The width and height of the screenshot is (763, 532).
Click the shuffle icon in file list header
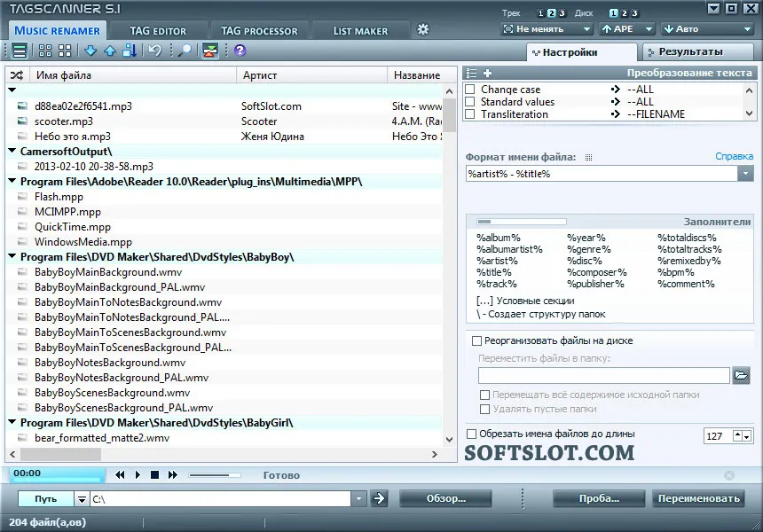[17, 75]
